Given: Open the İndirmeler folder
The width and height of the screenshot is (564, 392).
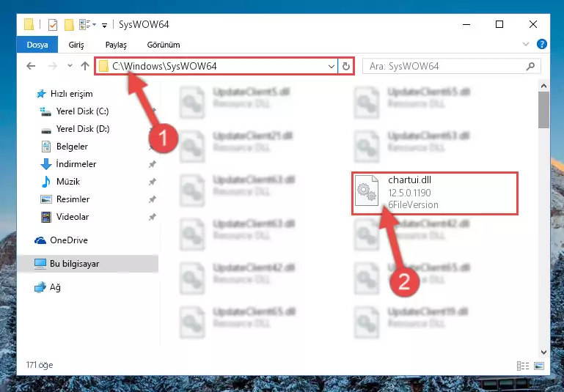Looking at the screenshot, I should 76,164.
